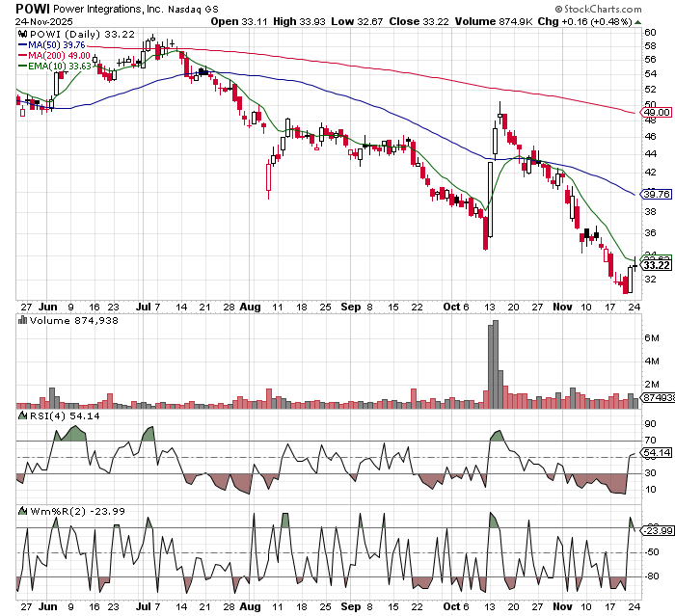Viewport: 675px width, 616px height.
Task: Click the -80 level on the Wm%R axis
Action: [651, 576]
